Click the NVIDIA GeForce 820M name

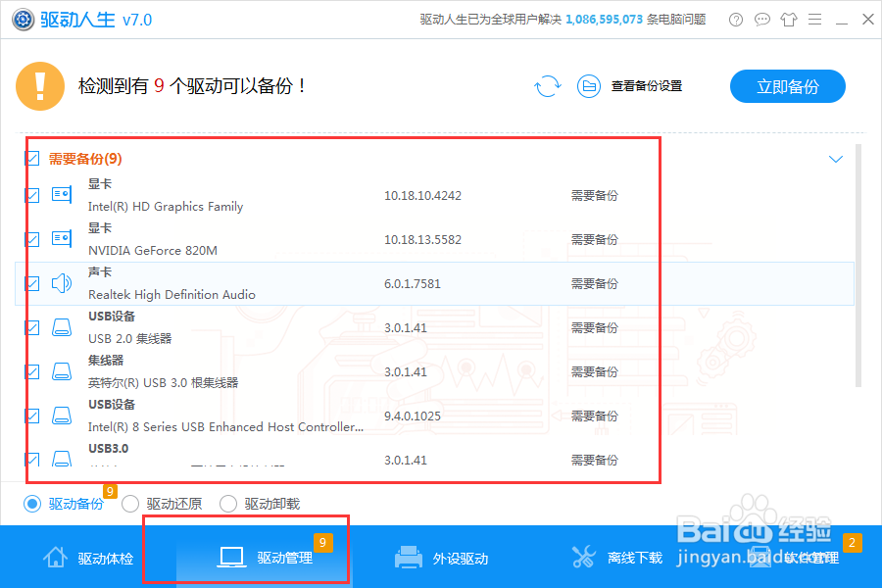[x=153, y=251]
